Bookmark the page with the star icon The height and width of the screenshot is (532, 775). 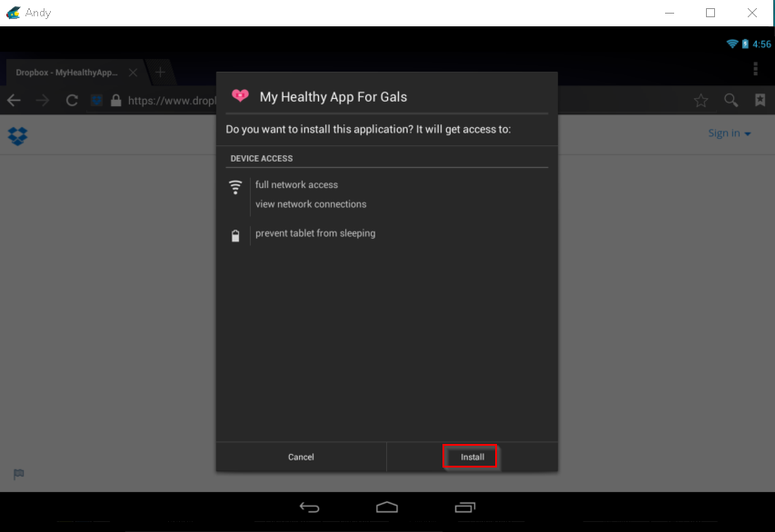[x=700, y=101]
